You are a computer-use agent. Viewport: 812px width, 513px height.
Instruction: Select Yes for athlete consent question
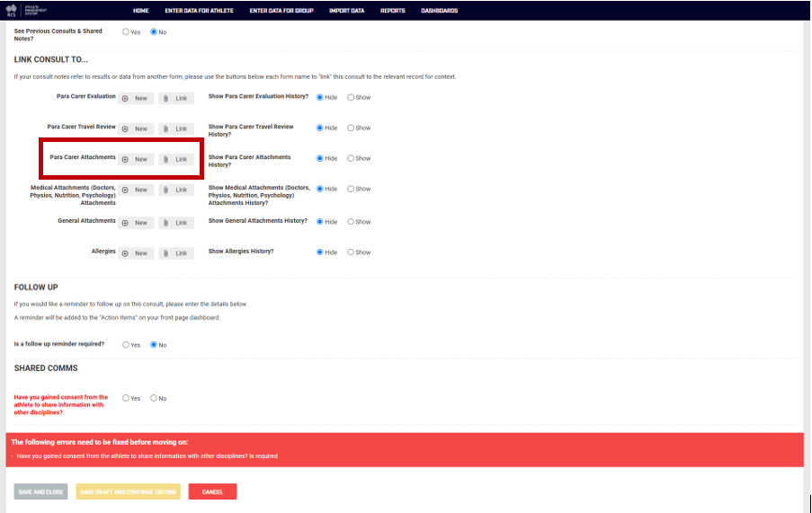(125, 398)
